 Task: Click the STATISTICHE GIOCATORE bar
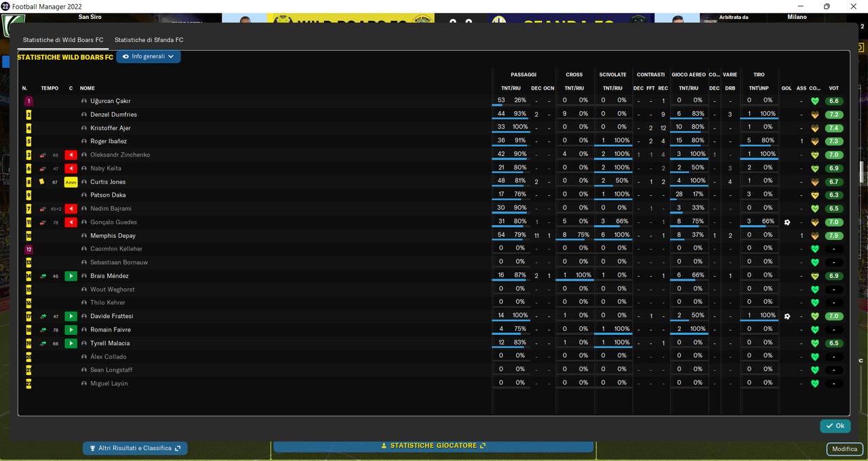point(433,445)
